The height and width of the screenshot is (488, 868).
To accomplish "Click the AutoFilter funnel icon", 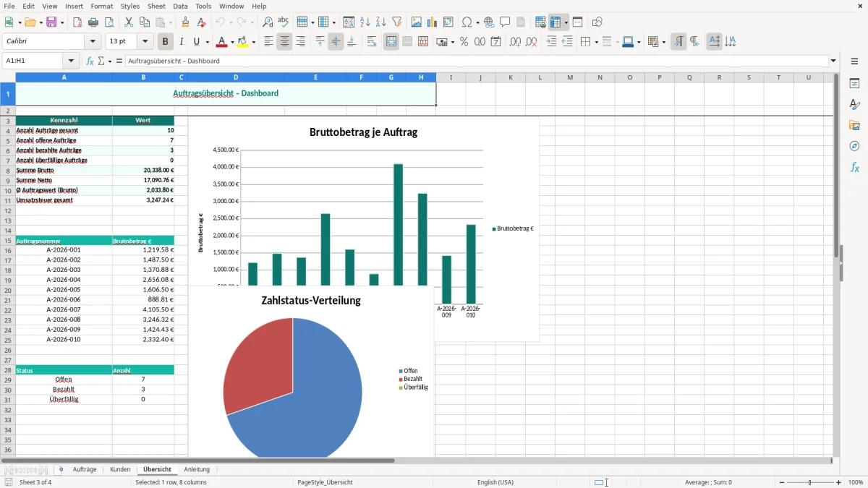I will (397, 22).
